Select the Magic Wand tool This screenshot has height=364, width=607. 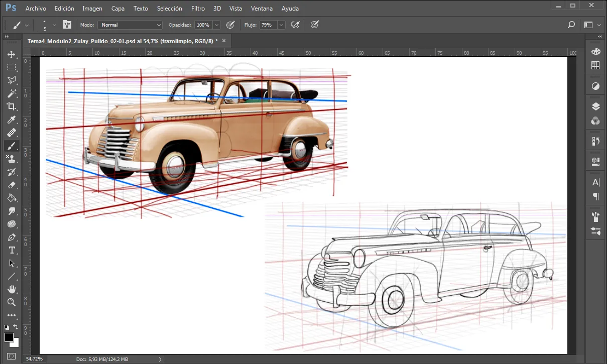12,93
